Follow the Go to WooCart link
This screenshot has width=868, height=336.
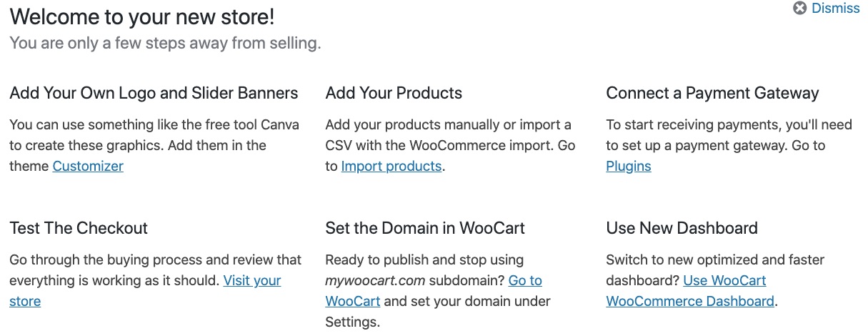click(x=525, y=280)
